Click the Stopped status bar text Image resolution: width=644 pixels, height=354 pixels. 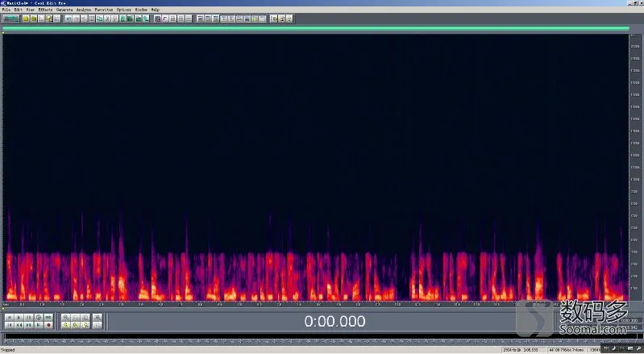coord(8,350)
